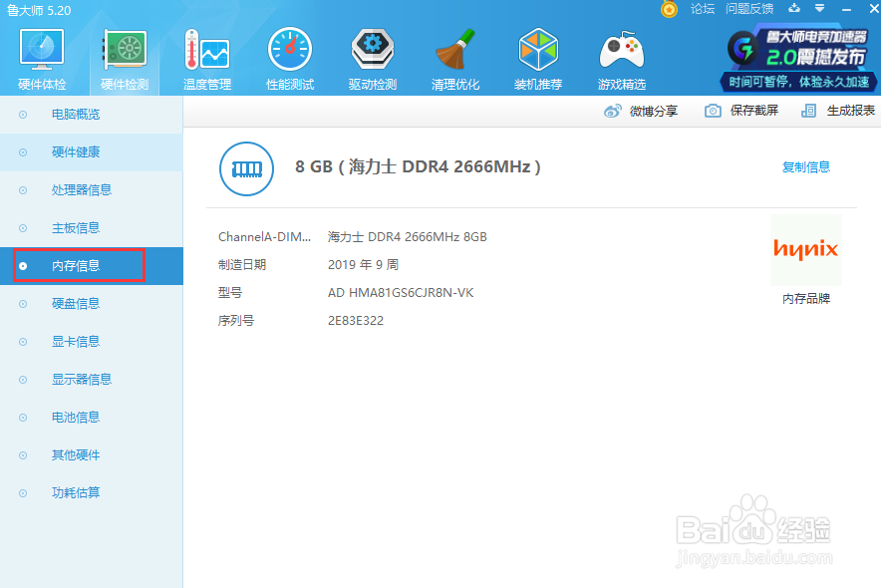Open the title bar dropdown menu arrow
The width and height of the screenshot is (881, 588).
(x=820, y=8)
